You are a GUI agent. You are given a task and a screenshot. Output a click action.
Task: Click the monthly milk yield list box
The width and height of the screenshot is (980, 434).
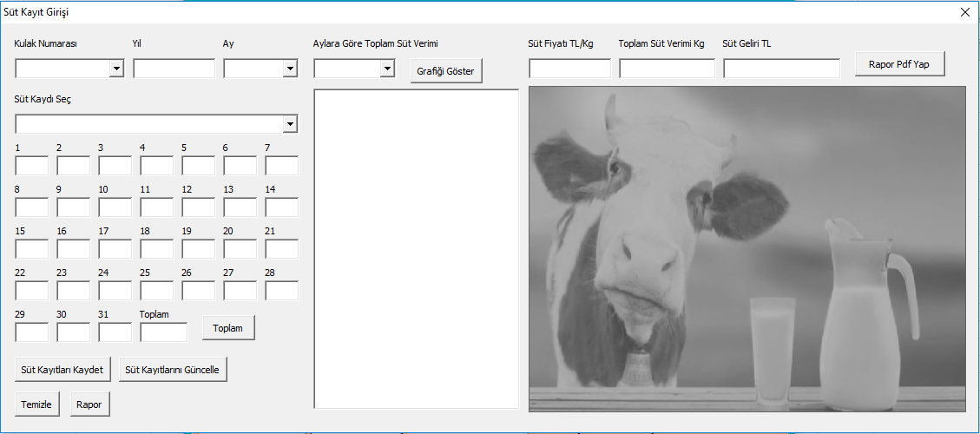click(417, 249)
